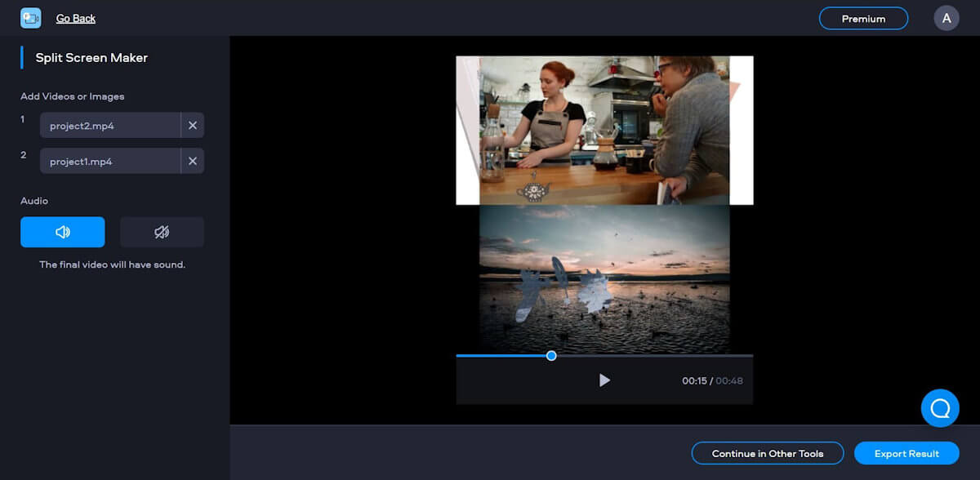Click the 00:48 total duration readout
The width and height of the screenshot is (980, 480).
pyautogui.click(x=729, y=381)
